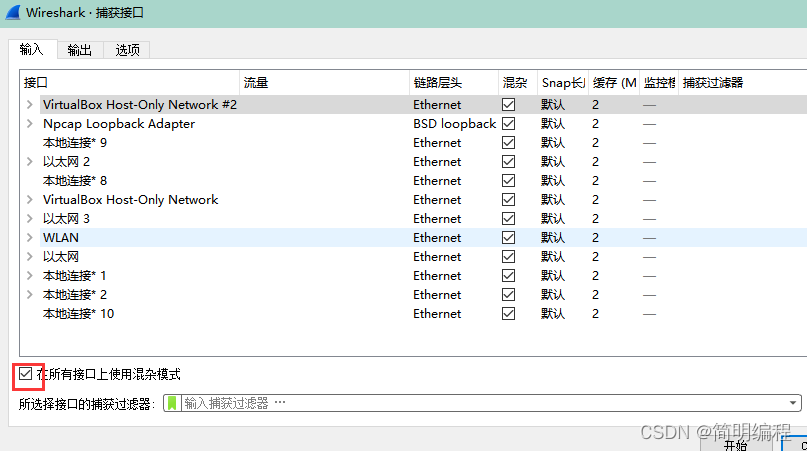Select the Npcap Loopback Adapter name
Screen dimensions: 807x451
[x=119, y=124]
